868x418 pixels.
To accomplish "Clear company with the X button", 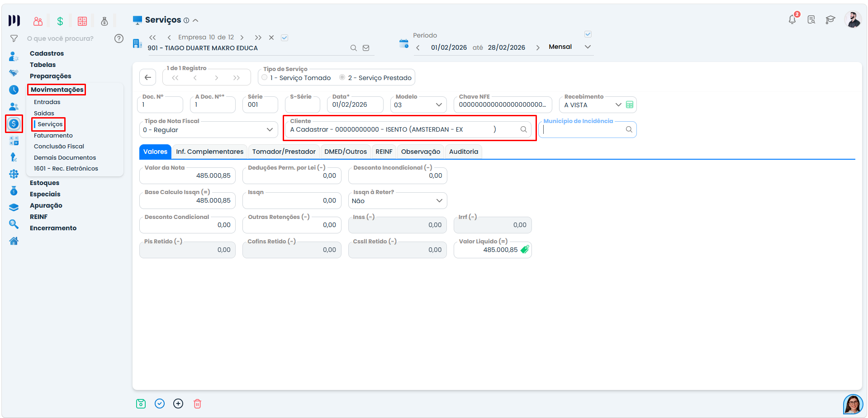I will [271, 38].
